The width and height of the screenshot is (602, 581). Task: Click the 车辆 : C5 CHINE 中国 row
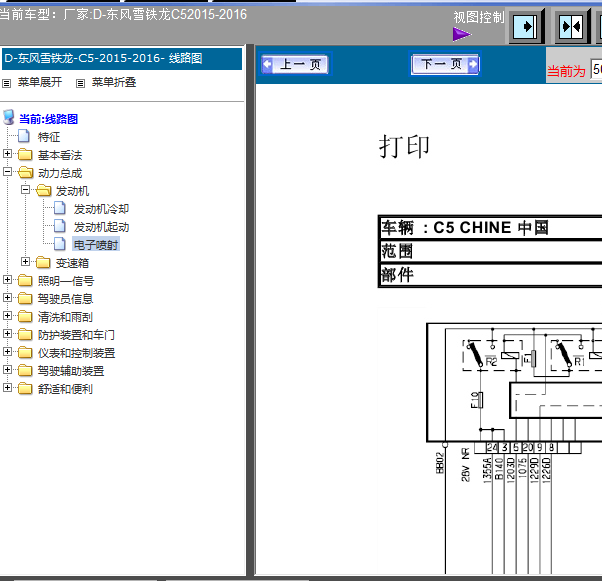pyautogui.click(x=491, y=228)
